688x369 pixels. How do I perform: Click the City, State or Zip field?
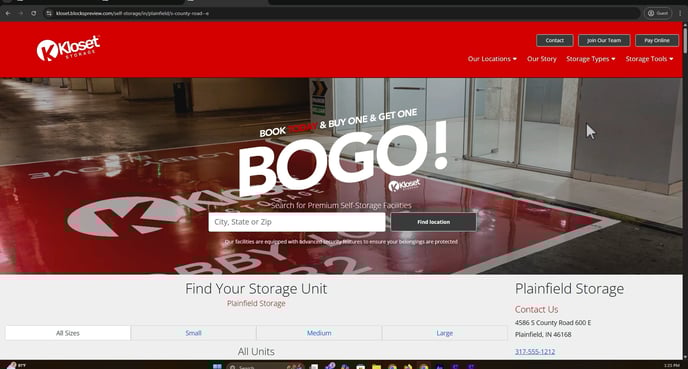[x=297, y=222]
